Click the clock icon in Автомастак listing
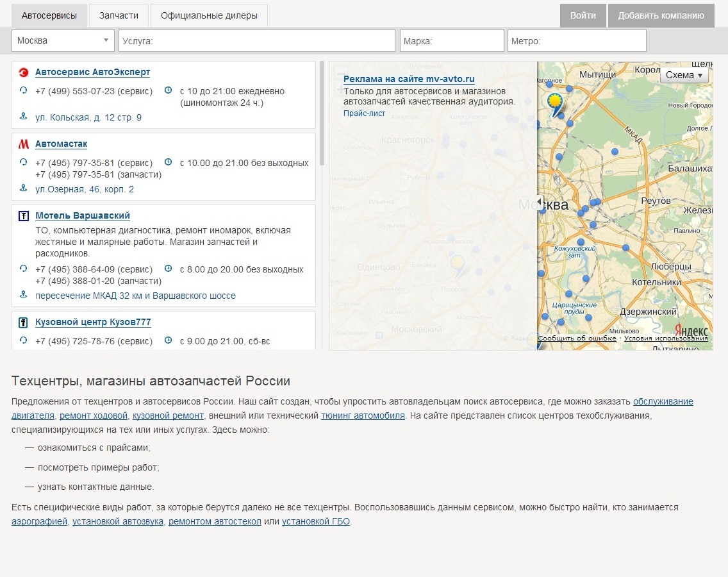Screen dimensions: 728x577 point(169,162)
